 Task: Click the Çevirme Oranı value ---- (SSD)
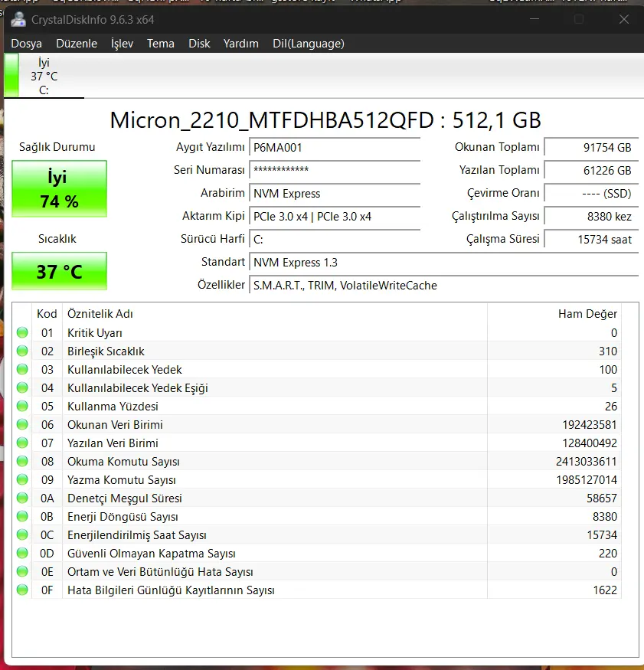click(591, 193)
